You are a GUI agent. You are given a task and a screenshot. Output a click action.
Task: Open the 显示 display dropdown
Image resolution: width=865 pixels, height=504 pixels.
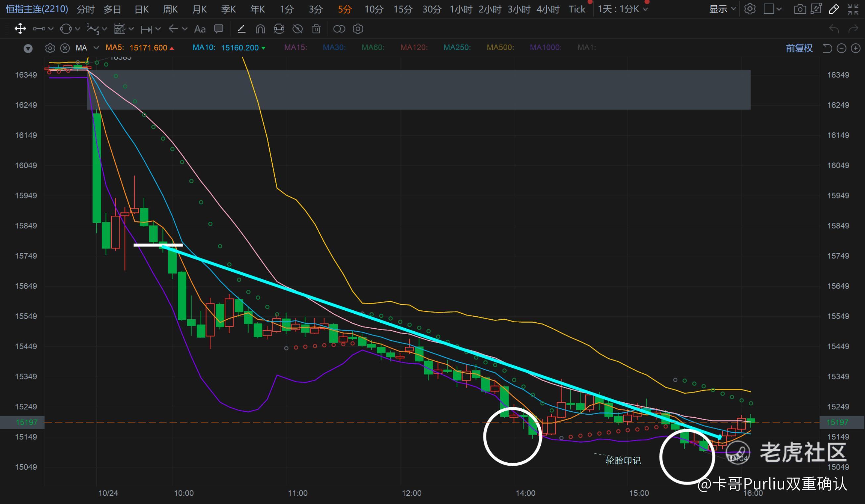coord(723,9)
